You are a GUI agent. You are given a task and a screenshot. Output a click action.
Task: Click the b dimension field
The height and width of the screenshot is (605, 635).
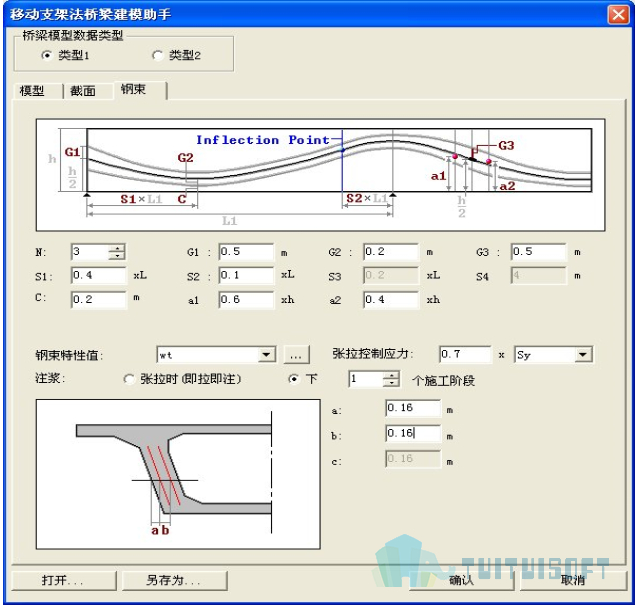point(413,433)
